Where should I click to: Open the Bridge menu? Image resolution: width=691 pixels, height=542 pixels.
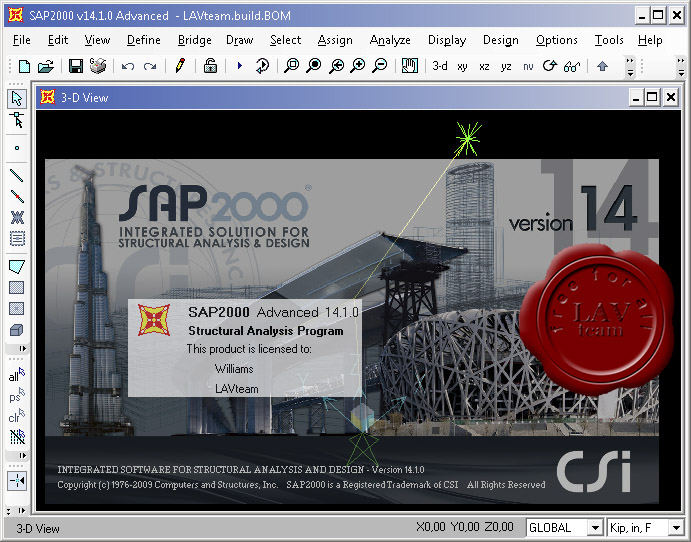click(x=194, y=40)
